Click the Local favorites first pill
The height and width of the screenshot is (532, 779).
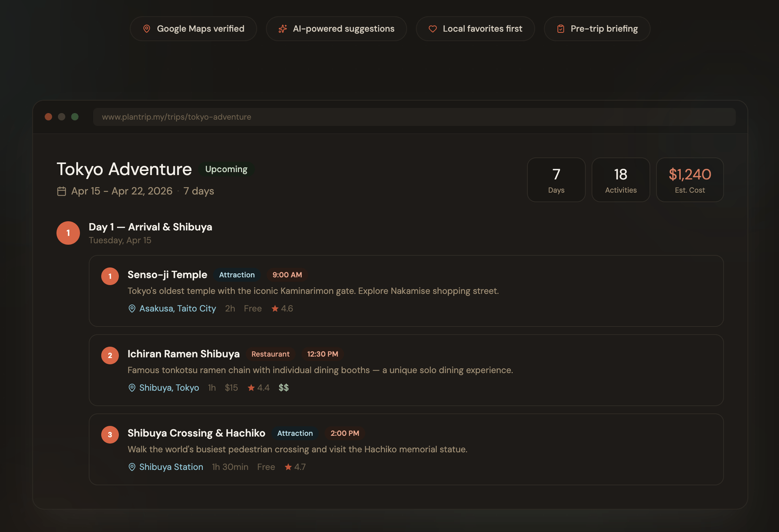click(x=475, y=29)
